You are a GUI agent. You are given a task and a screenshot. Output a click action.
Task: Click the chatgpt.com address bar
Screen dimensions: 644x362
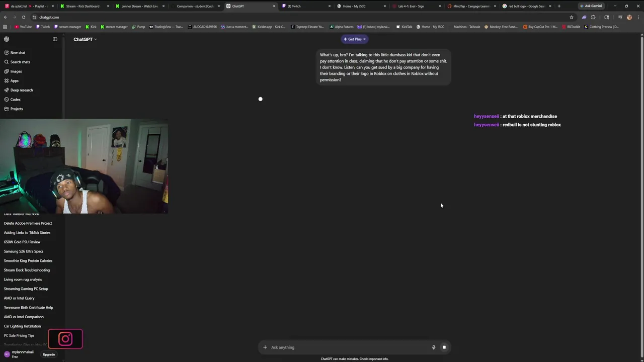(302, 17)
